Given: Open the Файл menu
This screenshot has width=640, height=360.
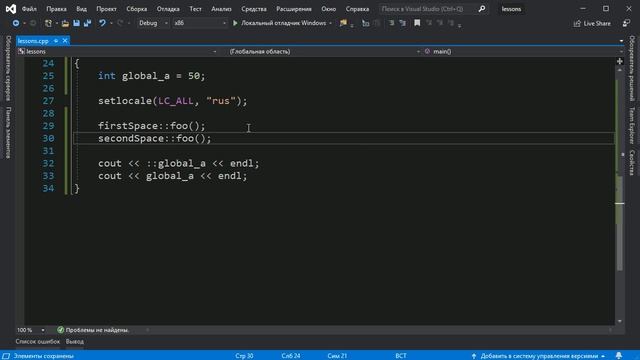Looking at the screenshot, I should (x=29, y=9).
